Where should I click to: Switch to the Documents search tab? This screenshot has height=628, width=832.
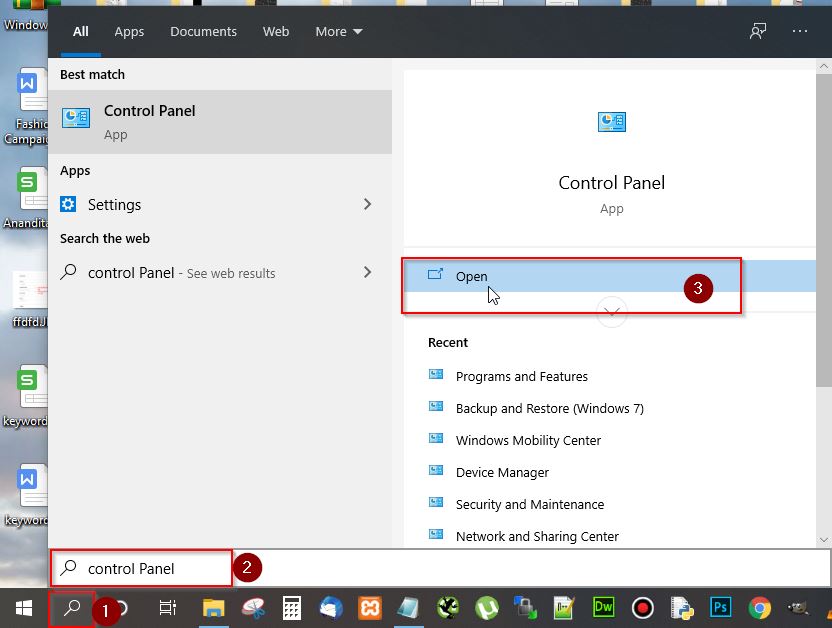pos(203,32)
